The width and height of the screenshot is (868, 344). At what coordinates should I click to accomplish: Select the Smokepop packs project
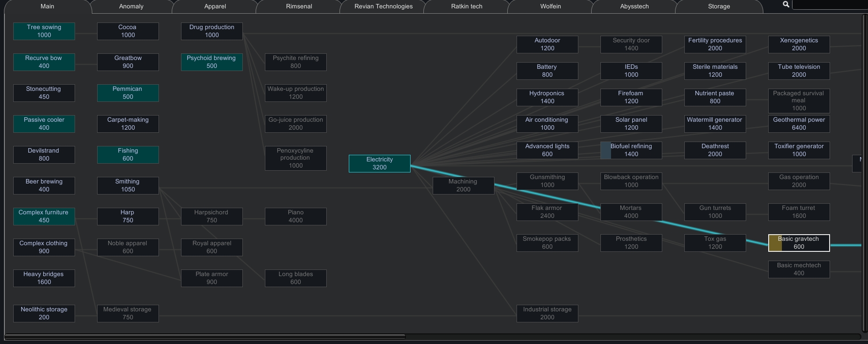tap(547, 243)
